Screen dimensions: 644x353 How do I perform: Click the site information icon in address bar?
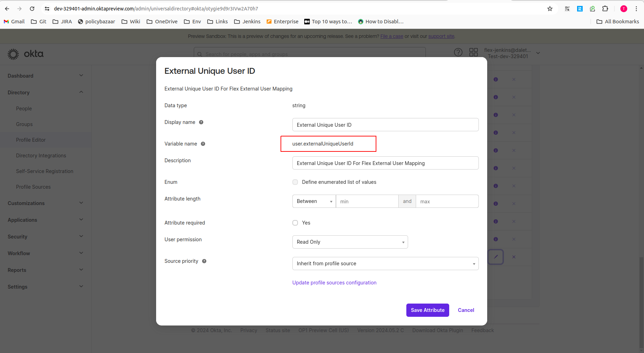(x=47, y=9)
